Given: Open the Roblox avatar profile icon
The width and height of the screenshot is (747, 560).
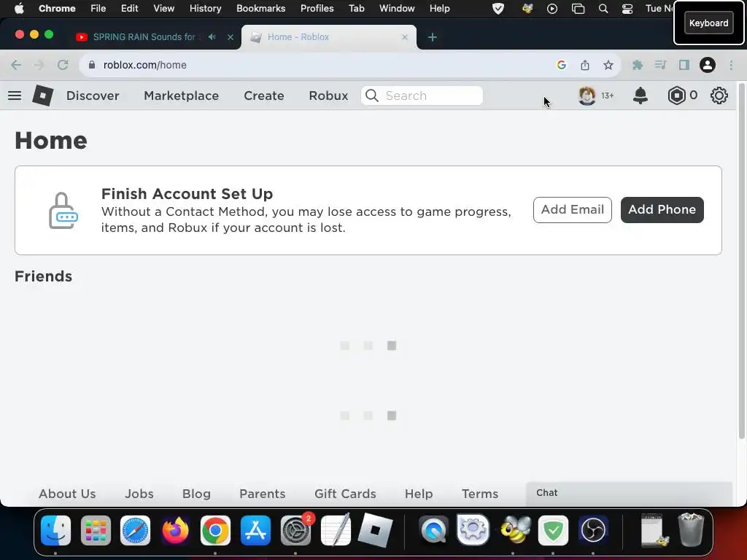Looking at the screenshot, I should coord(587,96).
